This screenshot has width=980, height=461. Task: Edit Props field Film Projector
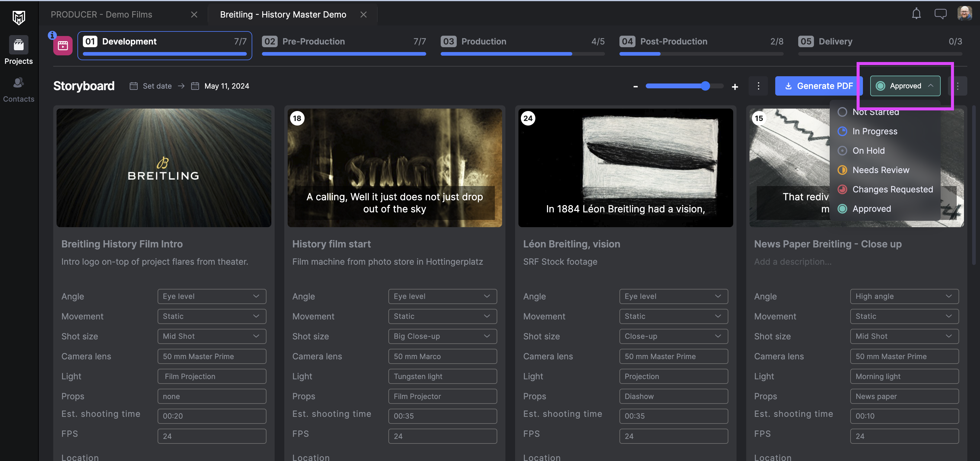[x=443, y=396]
